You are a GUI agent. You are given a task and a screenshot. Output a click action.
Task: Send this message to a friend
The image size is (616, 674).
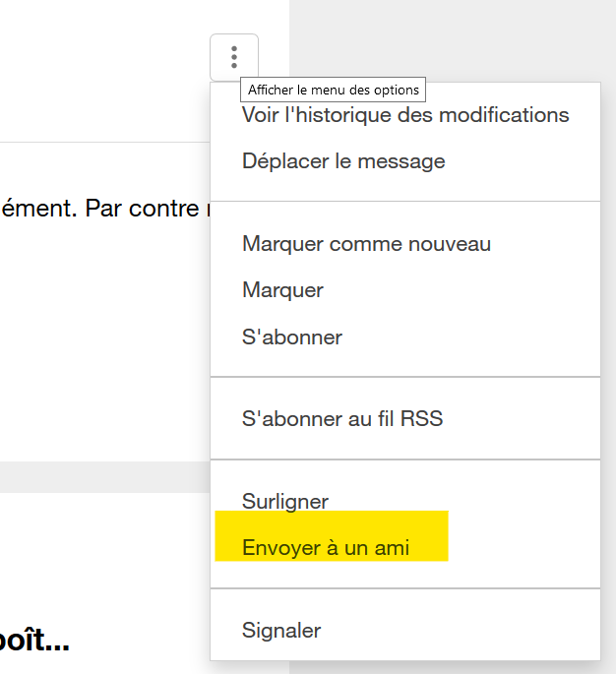(x=326, y=548)
